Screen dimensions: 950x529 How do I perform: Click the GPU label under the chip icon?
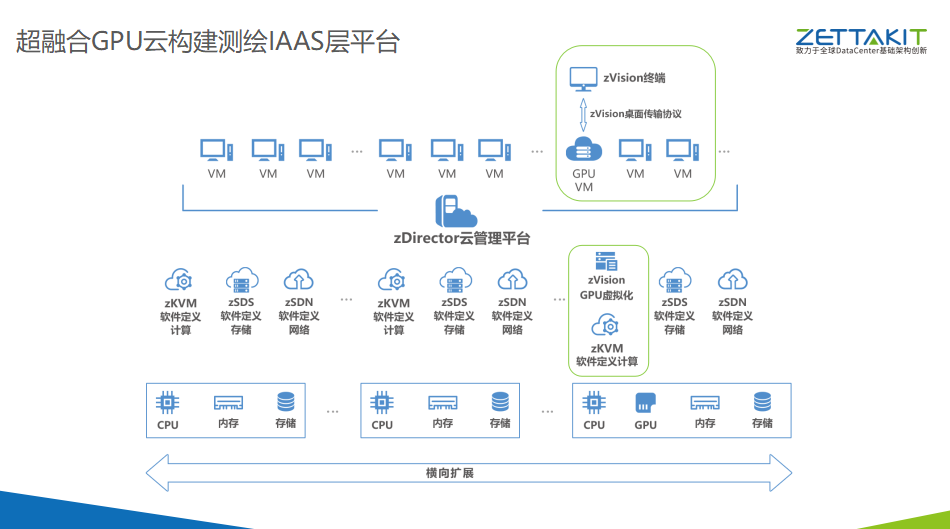click(645, 425)
